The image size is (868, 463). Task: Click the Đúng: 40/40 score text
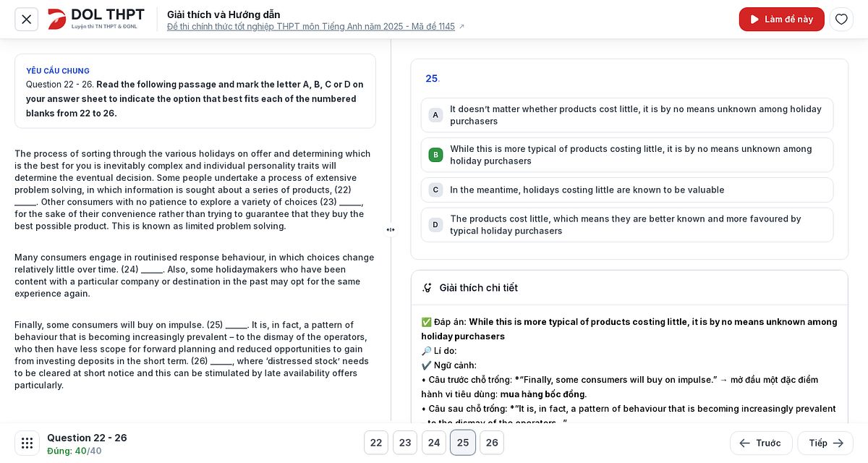pos(75,451)
